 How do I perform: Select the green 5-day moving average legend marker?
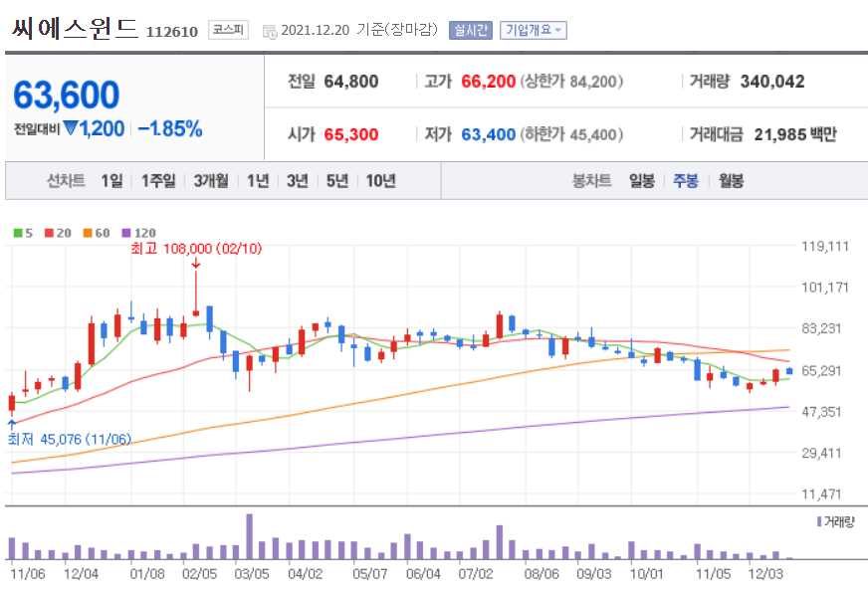coord(17,231)
